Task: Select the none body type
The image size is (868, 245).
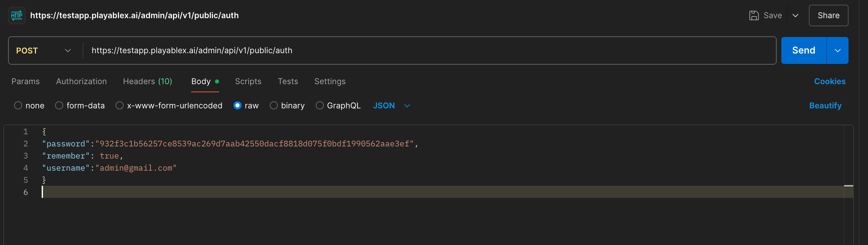Action: click(x=18, y=106)
